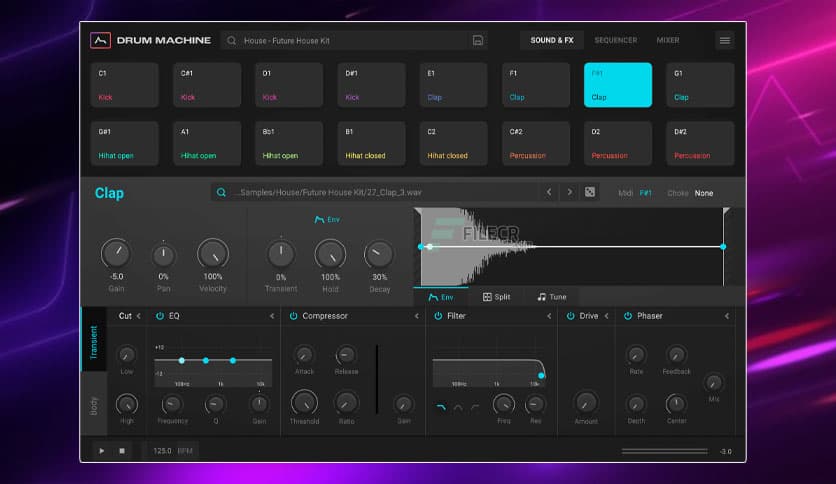
Task: Open the Choke None dropdown
Action: pyautogui.click(x=704, y=193)
